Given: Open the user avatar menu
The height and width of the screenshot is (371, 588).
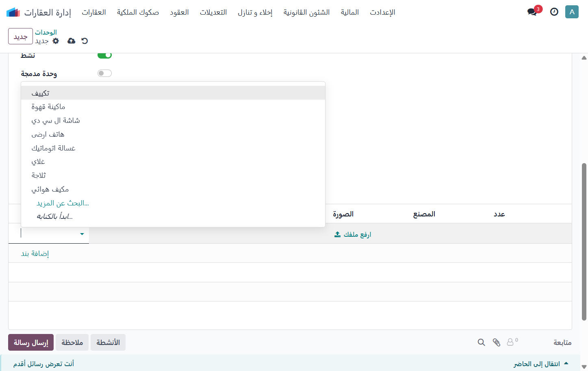Looking at the screenshot, I should (x=572, y=12).
